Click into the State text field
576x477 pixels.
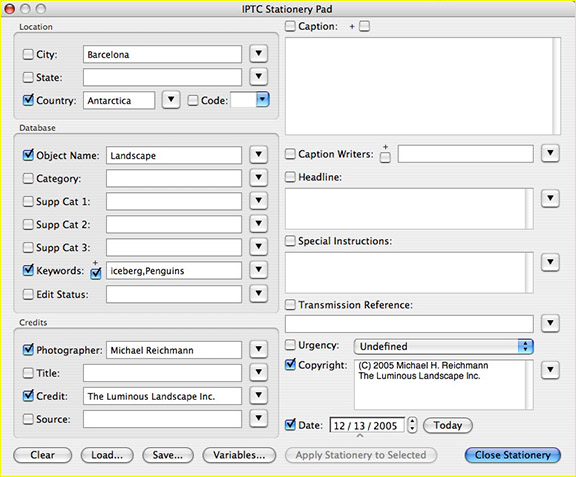162,77
